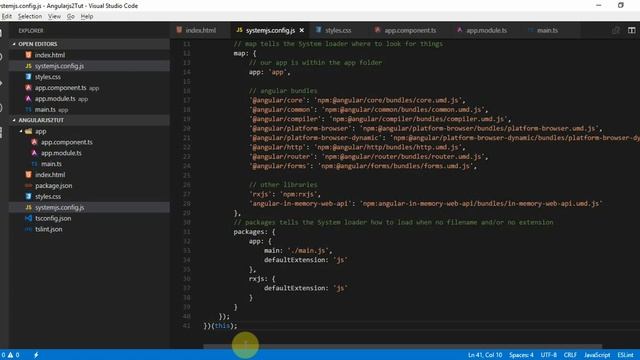Select systemjs.config.js in Open Editors
The width and height of the screenshot is (640, 360).
tap(59, 66)
